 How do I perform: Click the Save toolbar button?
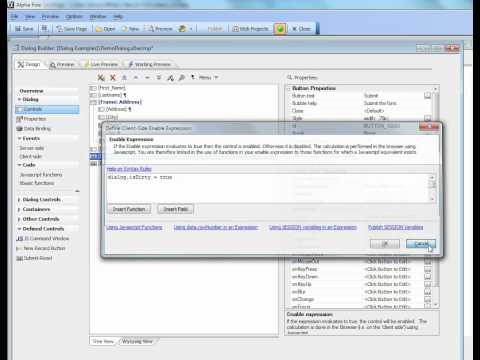coord(24,29)
